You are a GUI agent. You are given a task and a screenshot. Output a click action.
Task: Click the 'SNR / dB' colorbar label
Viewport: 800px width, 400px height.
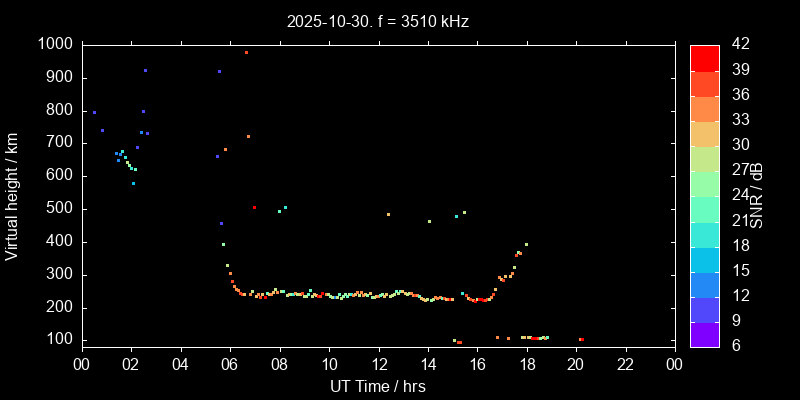[x=757, y=194]
